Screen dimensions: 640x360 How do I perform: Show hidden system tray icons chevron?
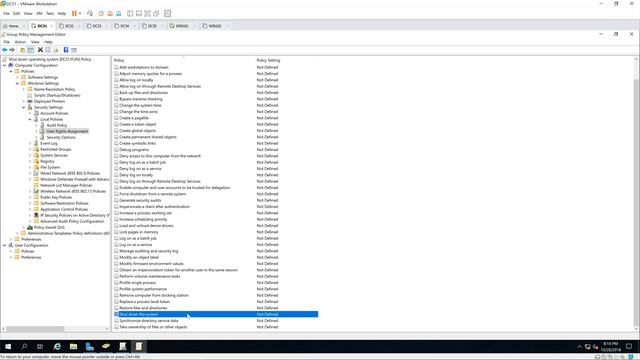(x=580, y=347)
